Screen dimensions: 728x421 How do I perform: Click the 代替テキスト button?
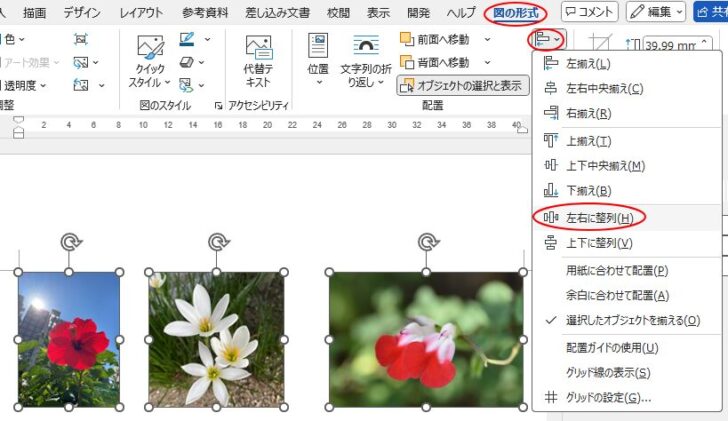point(258,62)
